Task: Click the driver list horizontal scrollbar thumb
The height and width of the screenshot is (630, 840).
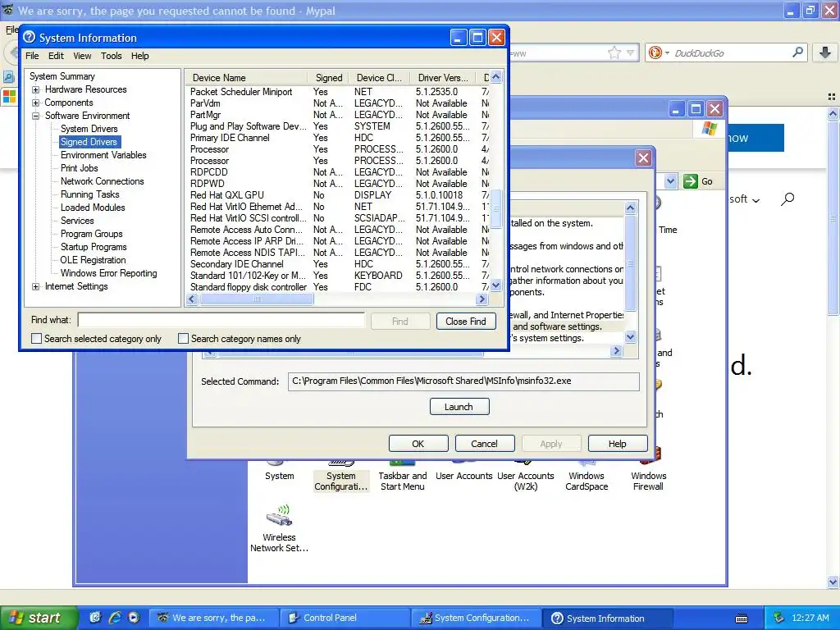Action: click(x=257, y=299)
